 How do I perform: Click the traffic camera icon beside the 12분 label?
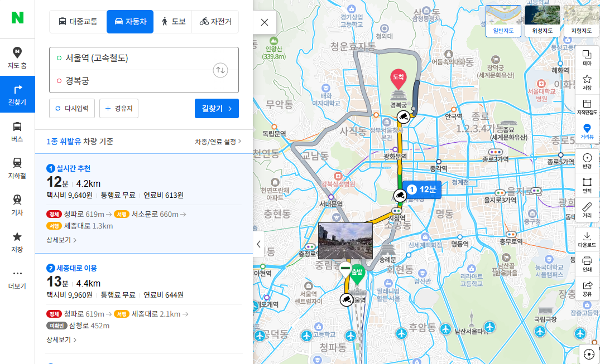pos(400,196)
